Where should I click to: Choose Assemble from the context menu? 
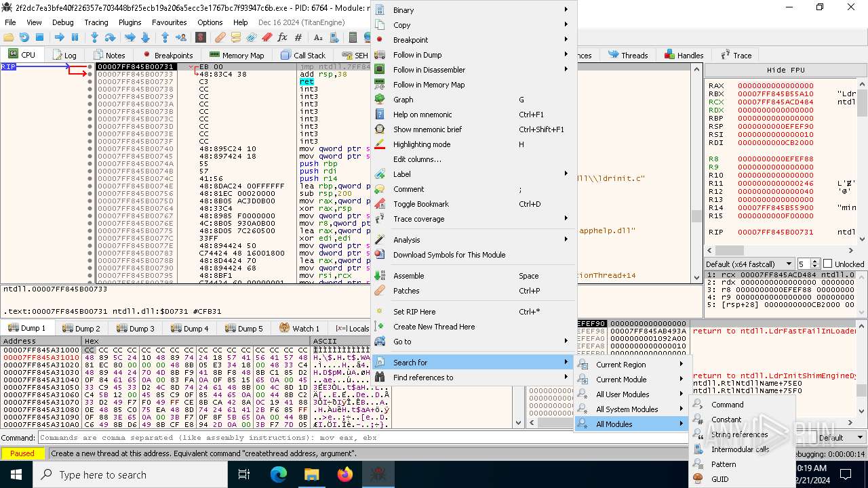474,276
